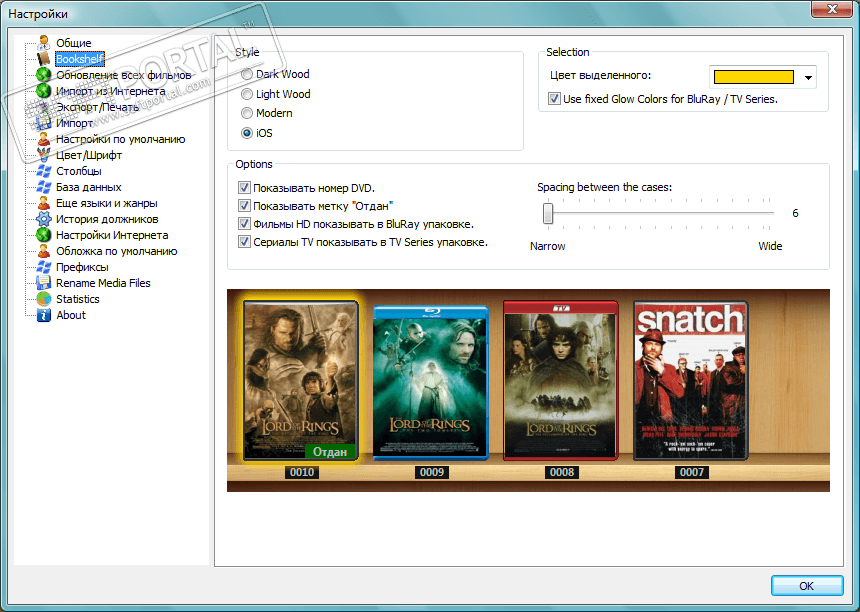Click the green Отдан label
This screenshot has width=860, height=612.
330,451
